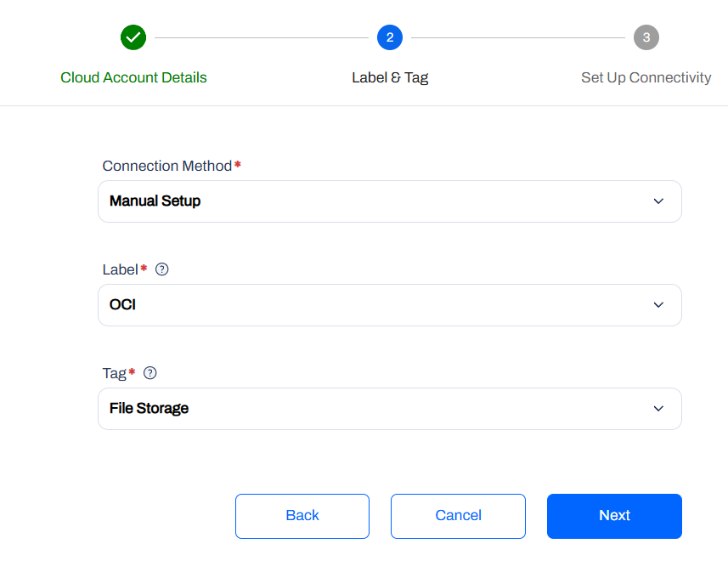This screenshot has height=572, width=728.
Task: Jump to Set Up Connectivity step
Action: 646,77
